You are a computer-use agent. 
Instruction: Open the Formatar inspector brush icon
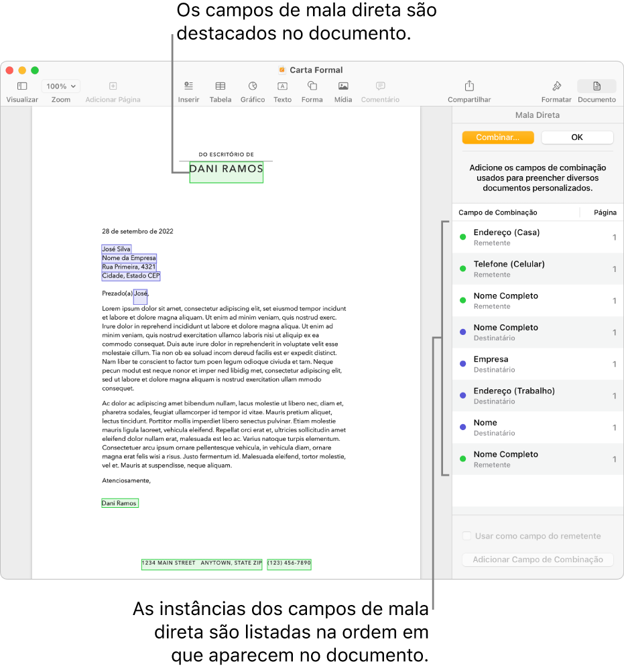[557, 86]
